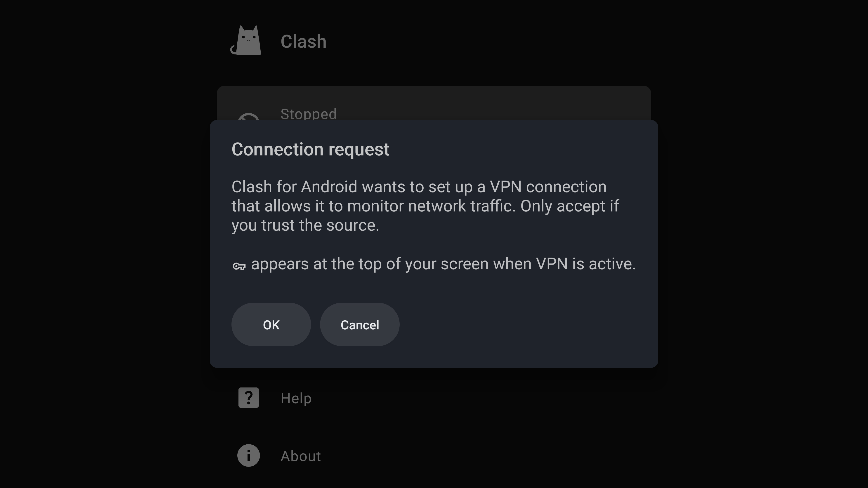Click the Clash cat logo
The width and height of the screenshot is (868, 488).
point(246,41)
